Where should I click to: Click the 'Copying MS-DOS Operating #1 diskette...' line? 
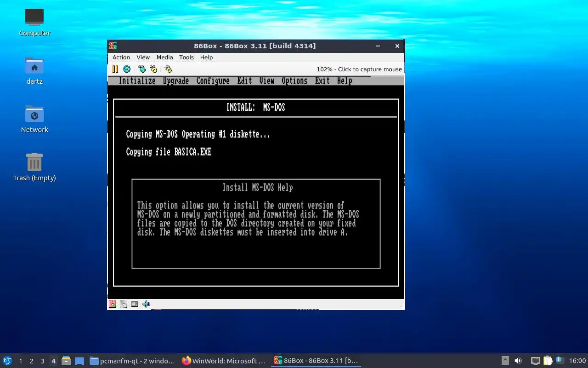pos(198,134)
